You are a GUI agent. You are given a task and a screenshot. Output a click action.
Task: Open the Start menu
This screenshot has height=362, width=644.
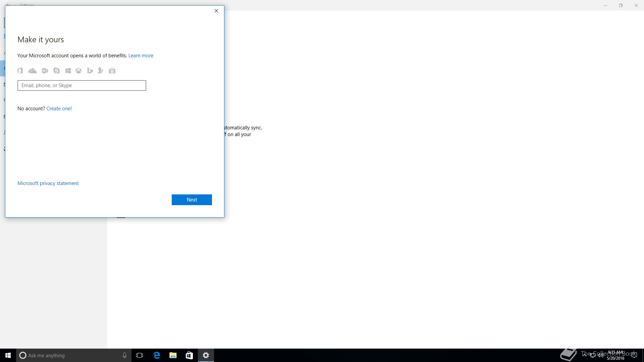click(8, 355)
